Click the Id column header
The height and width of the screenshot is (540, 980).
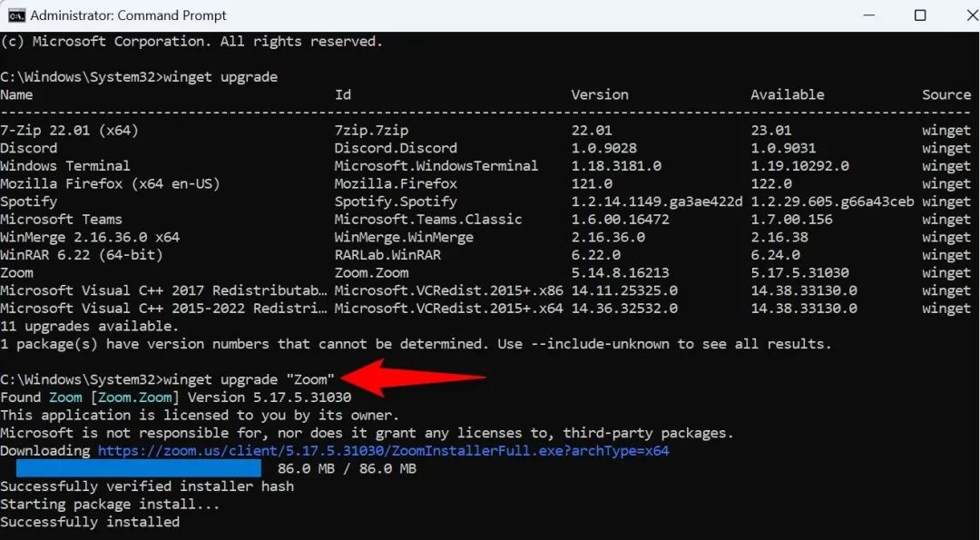click(x=342, y=95)
